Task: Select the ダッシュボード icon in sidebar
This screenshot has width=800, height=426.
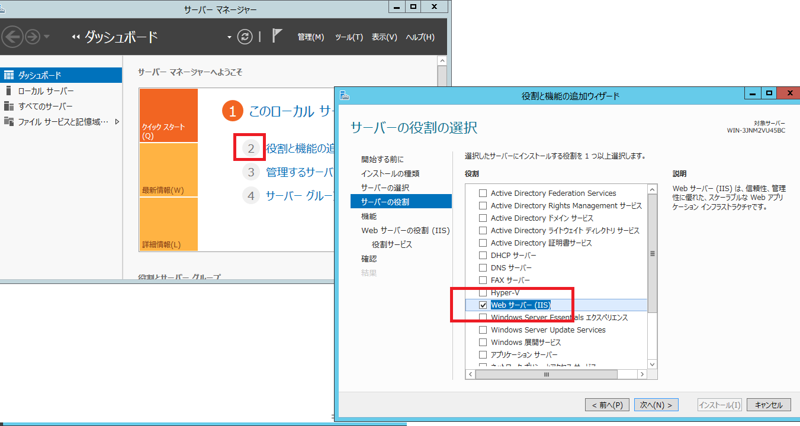Action: [x=8, y=75]
